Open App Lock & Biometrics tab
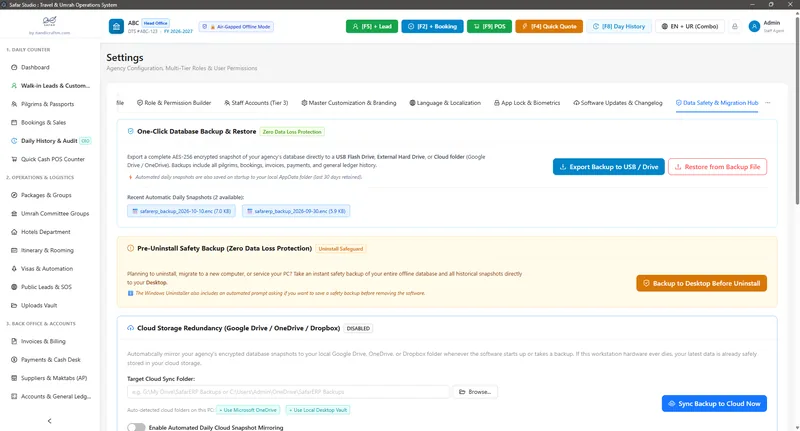Screen dimensions: 800x431 click(x=527, y=103)
